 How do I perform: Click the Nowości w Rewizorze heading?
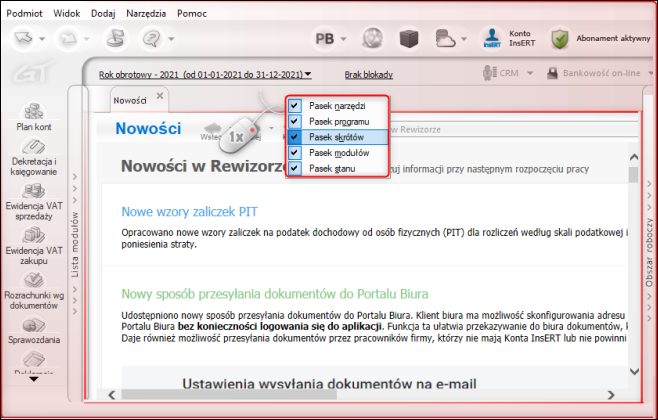pos(204,166)
